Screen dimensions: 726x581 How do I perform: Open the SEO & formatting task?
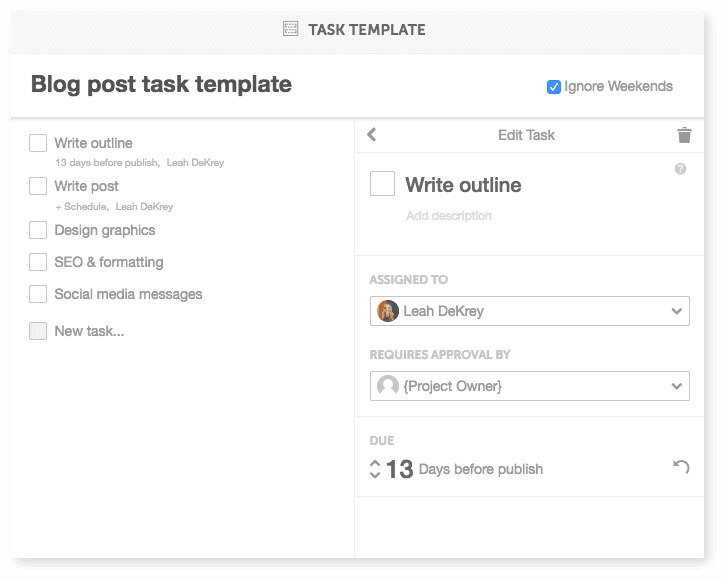point(108,262)
